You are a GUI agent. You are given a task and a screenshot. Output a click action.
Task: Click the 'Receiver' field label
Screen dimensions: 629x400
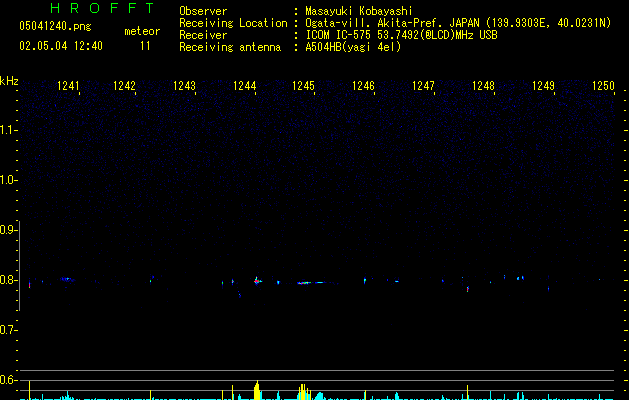click(x=203, y=35)
